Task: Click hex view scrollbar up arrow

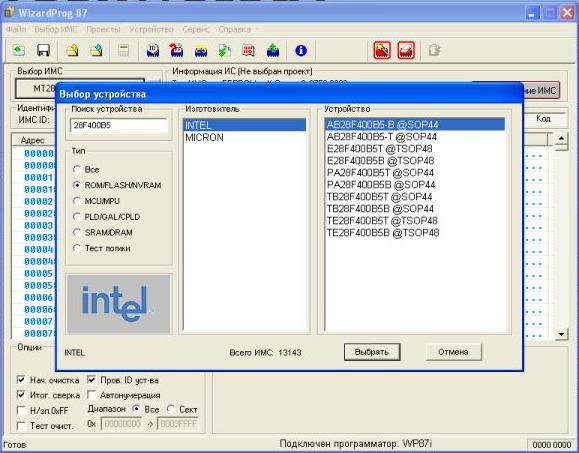Action: 561,139
